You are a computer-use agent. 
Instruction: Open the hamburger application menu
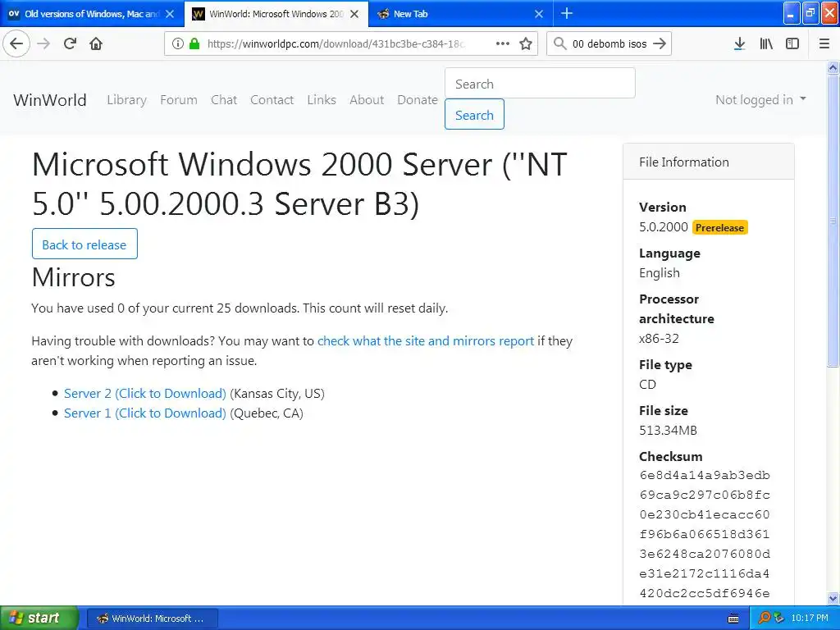(x=824, y=43)
